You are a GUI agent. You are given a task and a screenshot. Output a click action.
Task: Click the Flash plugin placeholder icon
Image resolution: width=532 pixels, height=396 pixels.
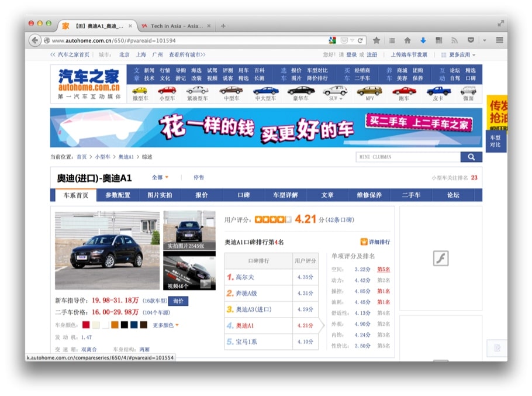tap(441, 258)
